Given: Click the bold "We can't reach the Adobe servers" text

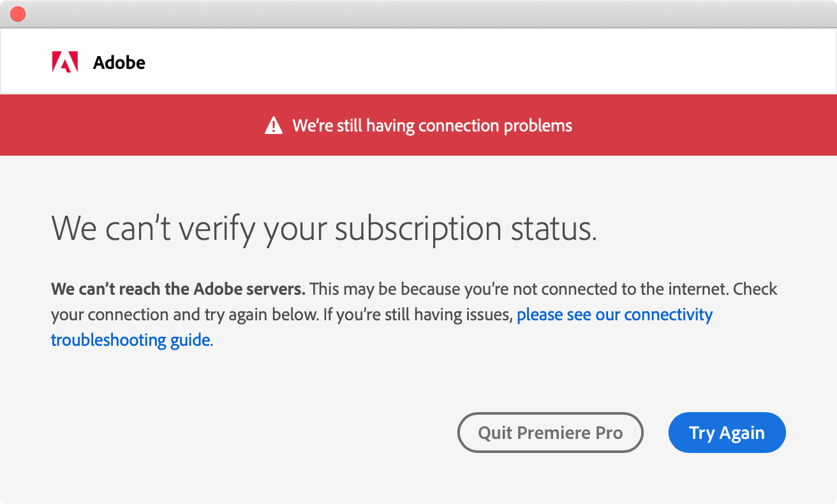Looking at the screenshot, I should (x=178, y=289).
